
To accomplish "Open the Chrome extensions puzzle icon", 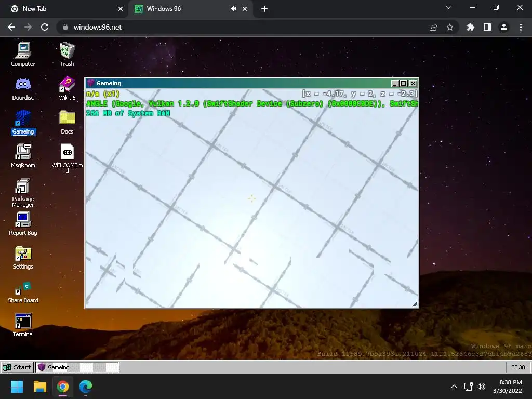I will click(470, 27).
